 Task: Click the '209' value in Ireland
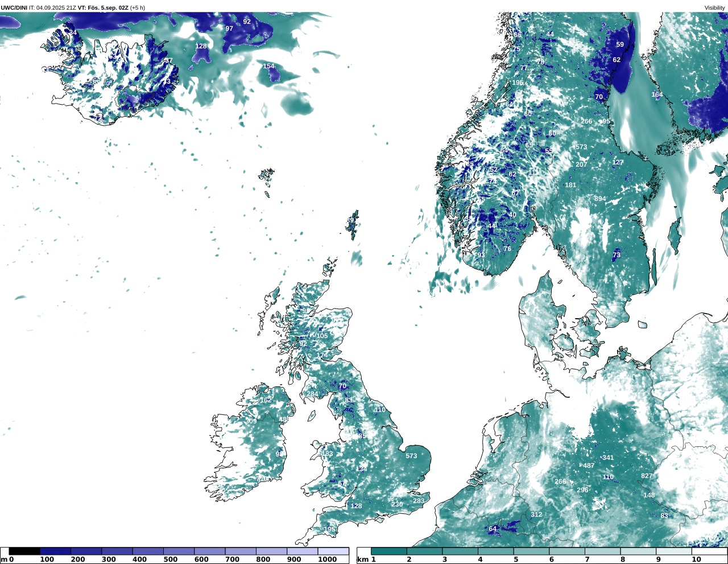[x=251, y=421]
